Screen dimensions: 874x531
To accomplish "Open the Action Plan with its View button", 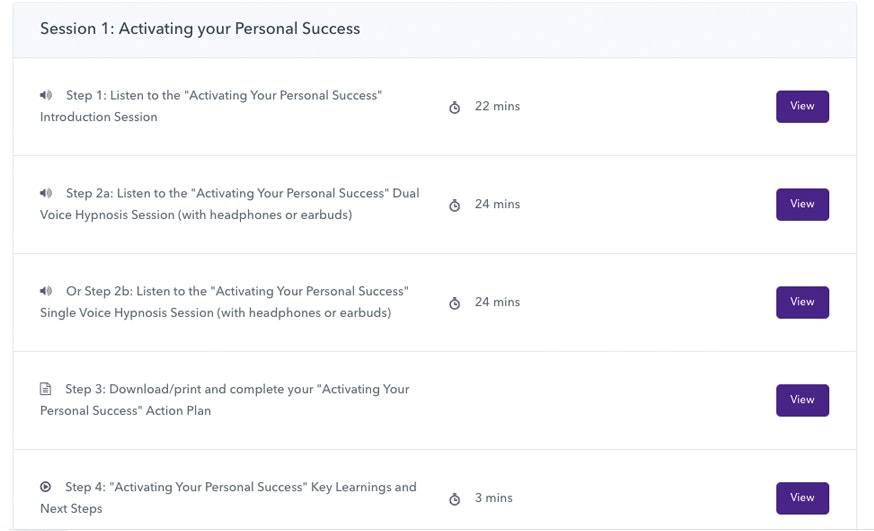I will [802, 400].
